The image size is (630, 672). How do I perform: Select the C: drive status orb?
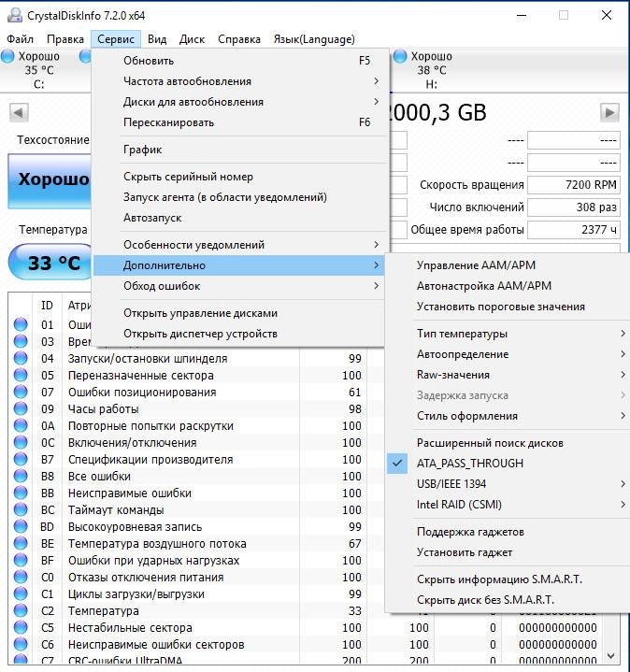[7, 56]
